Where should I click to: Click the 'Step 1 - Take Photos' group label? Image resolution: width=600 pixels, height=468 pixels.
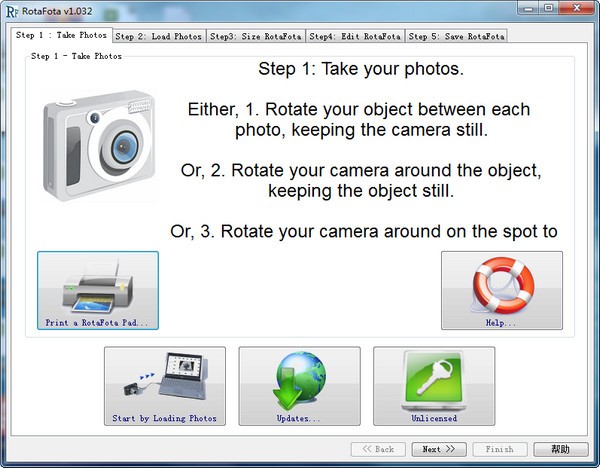click(76, 56)
